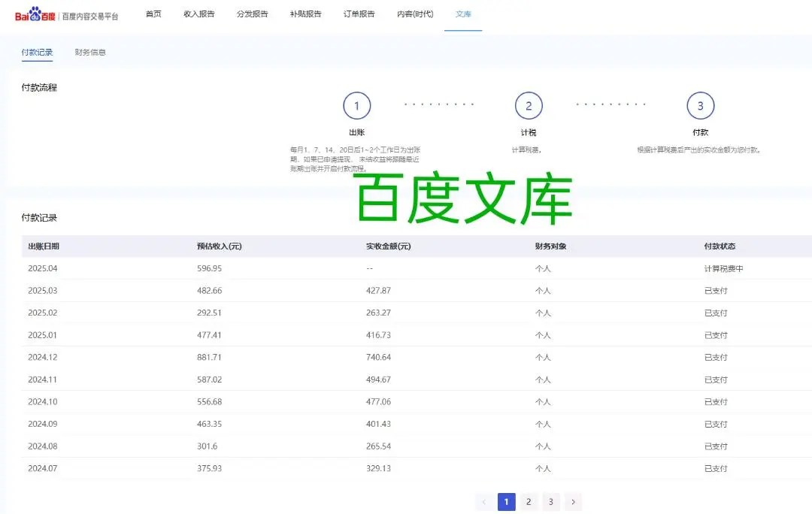The width and height of the screenshot is (812, 514).
Task: Click step 3 circle 付款
Action: click(701, 106)
